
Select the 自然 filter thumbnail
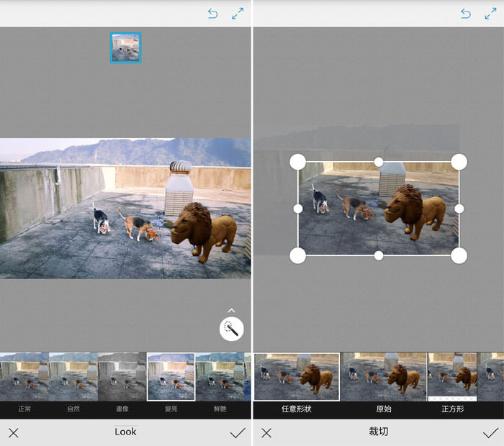(x=73, y=377)
